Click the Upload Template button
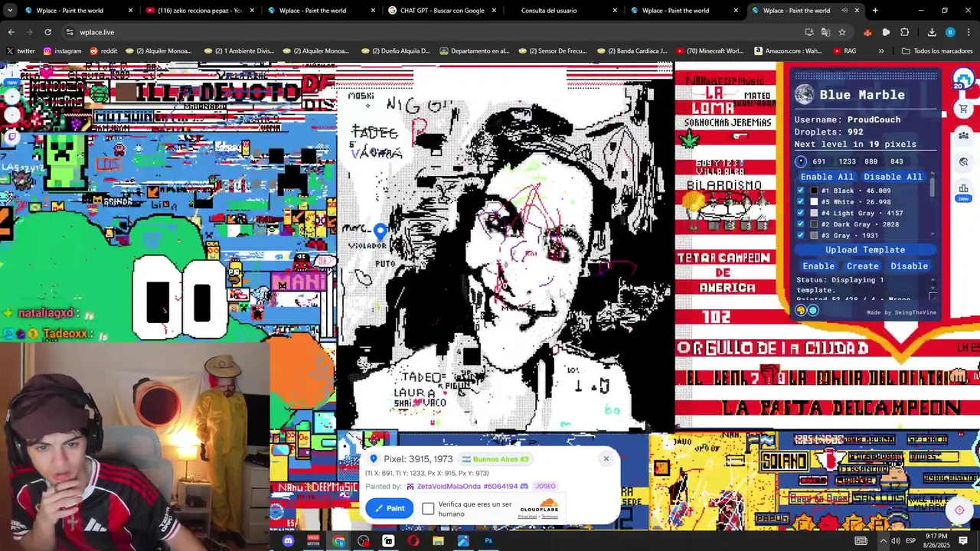Screen dimensions: 980x551 pos(865,250)
